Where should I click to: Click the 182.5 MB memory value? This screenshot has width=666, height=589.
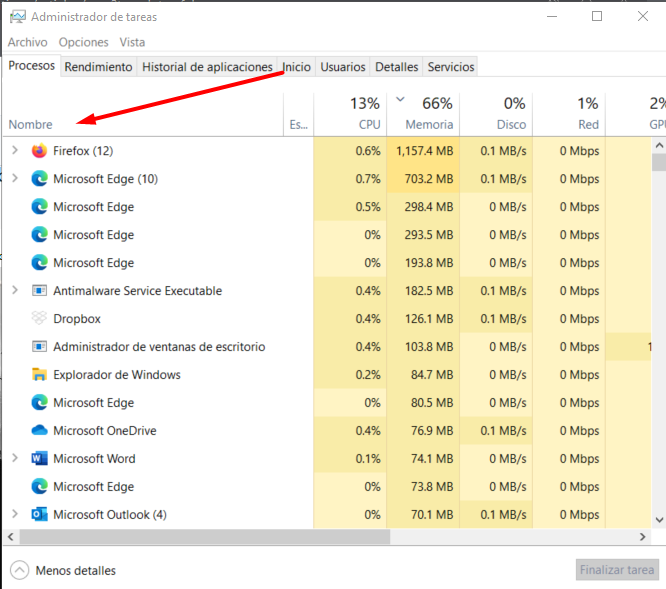pyautogui.click(x=429, y=291)
